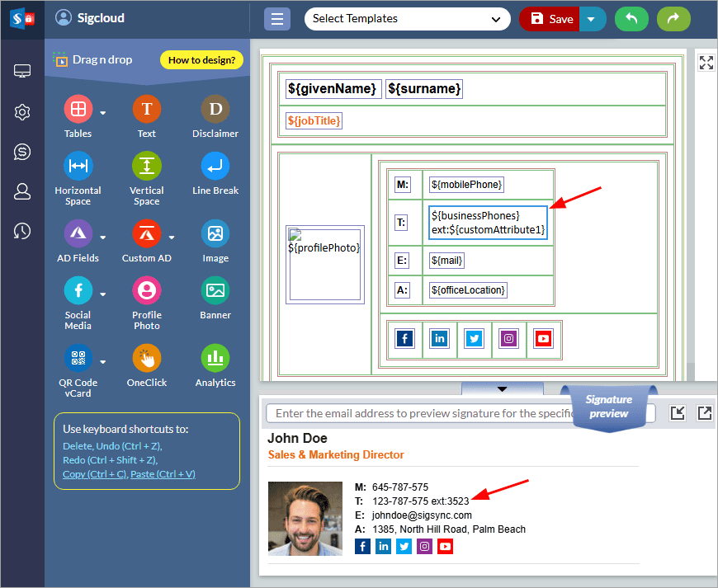The width and height of the screenshot is (718, 588).
Task: Select the Text element tool
Action: point(146,109)
